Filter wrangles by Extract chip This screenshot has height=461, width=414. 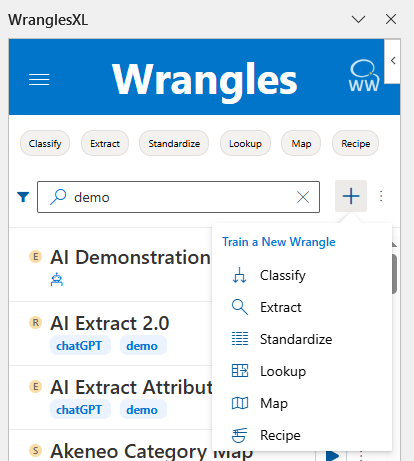105,143
